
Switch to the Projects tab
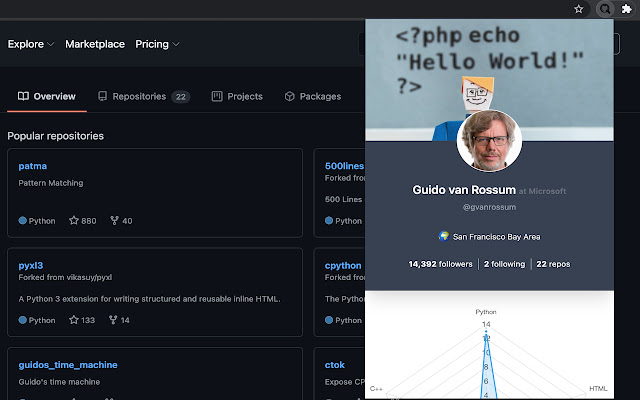pos(237,96)
